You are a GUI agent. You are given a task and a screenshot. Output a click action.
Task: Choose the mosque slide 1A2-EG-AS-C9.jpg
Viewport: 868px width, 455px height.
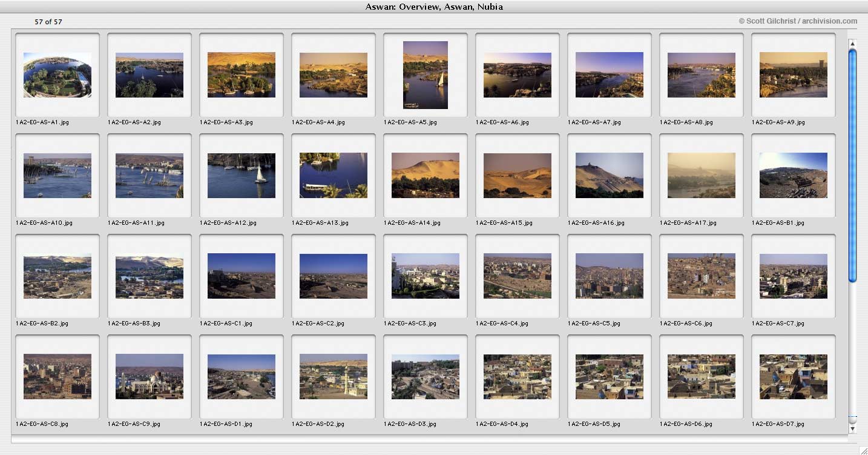150,377
